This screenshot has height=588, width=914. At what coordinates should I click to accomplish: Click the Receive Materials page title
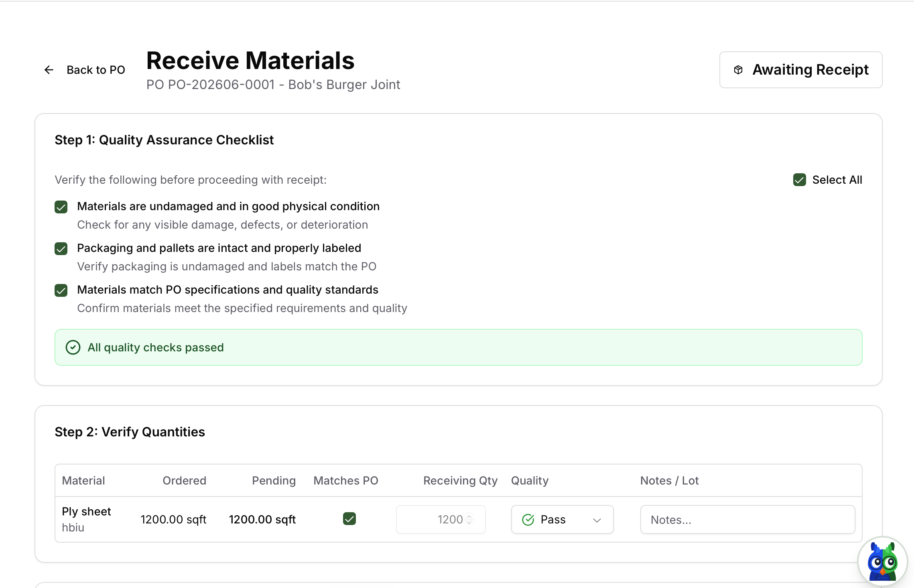click(250, 61)
